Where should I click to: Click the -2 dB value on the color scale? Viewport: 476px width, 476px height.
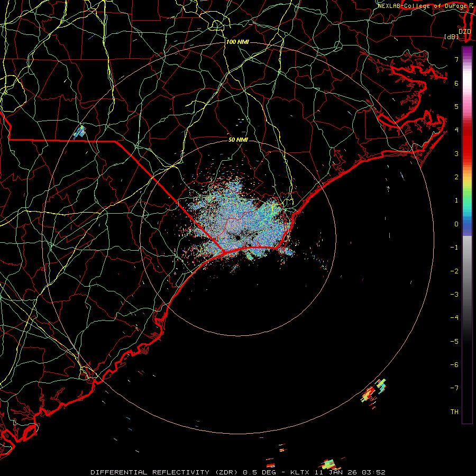pyautogui.click(x=454, y=271)
